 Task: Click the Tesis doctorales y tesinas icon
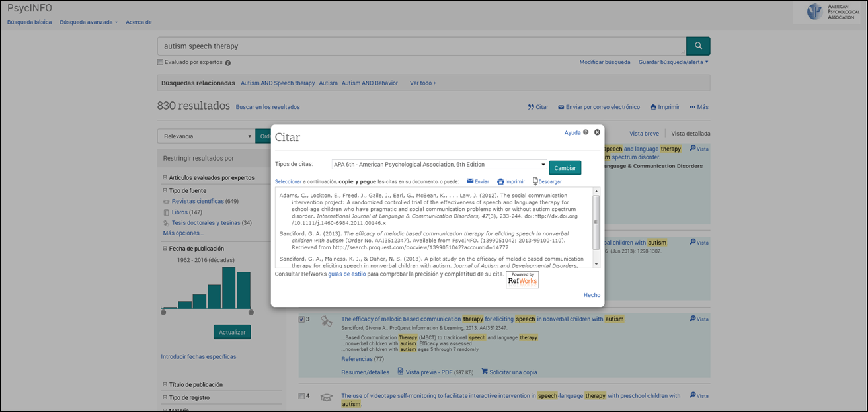pyautogui.click(x=167, y=223)
